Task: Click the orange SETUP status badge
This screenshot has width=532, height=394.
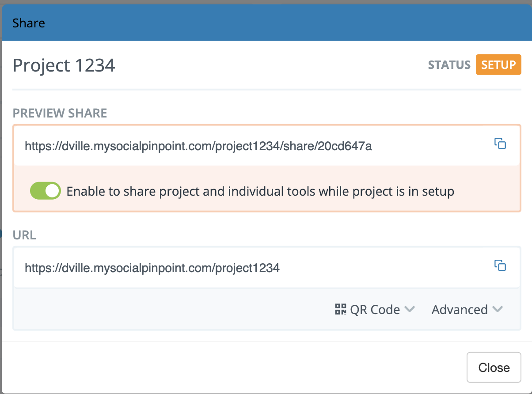Action: tap(498, 65)
